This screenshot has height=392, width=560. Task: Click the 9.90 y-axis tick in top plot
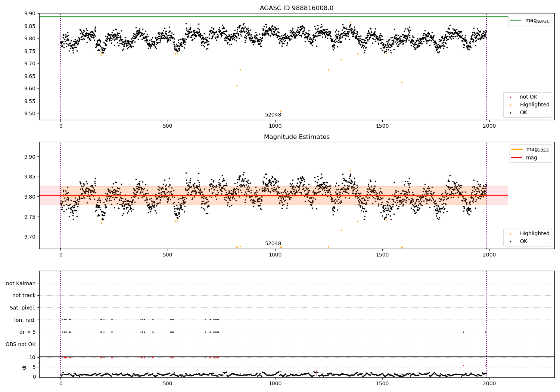(29, 14)
